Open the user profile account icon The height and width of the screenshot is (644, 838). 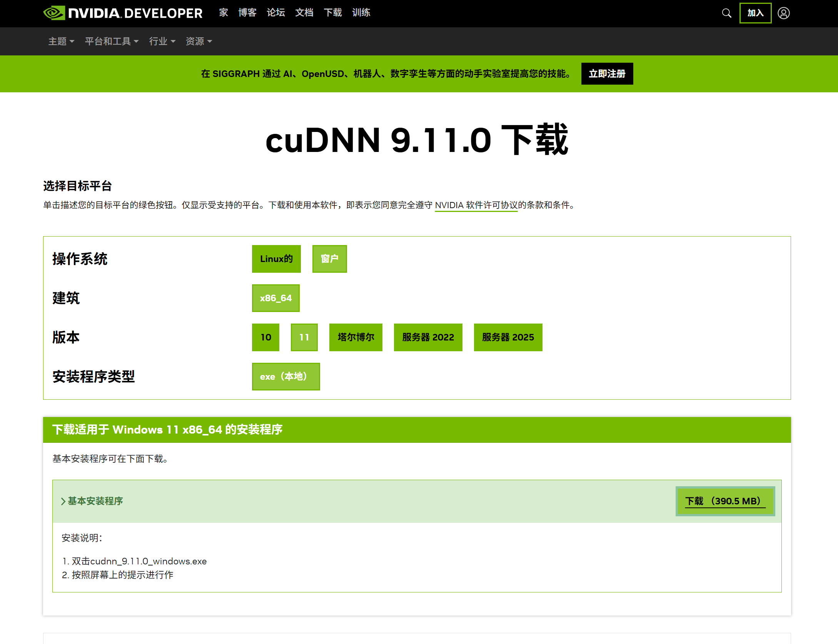(x=784, y=13)
